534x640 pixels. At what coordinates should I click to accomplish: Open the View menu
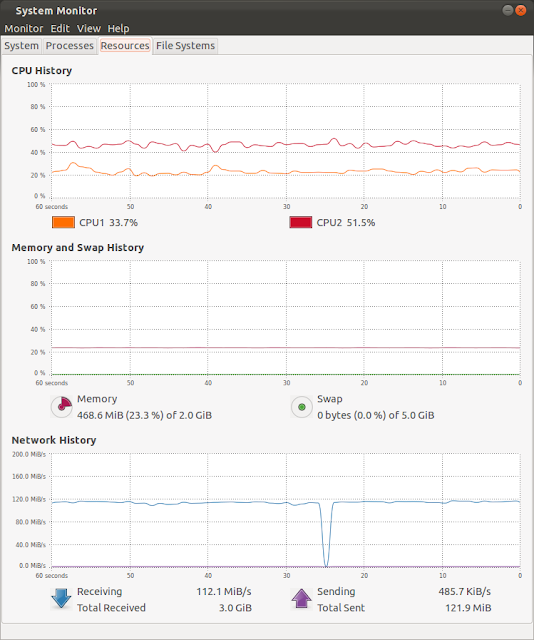[89, 29]
